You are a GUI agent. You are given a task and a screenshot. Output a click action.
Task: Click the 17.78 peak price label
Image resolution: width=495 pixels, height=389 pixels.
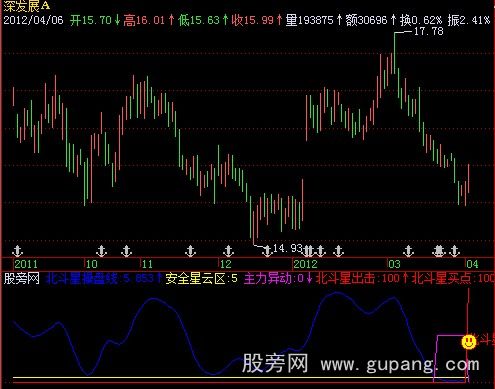429,31
